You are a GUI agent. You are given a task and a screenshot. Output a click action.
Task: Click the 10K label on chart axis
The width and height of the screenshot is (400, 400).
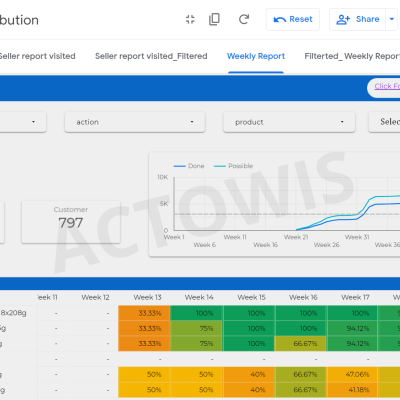pyautogui.click(x=163, y=177)
